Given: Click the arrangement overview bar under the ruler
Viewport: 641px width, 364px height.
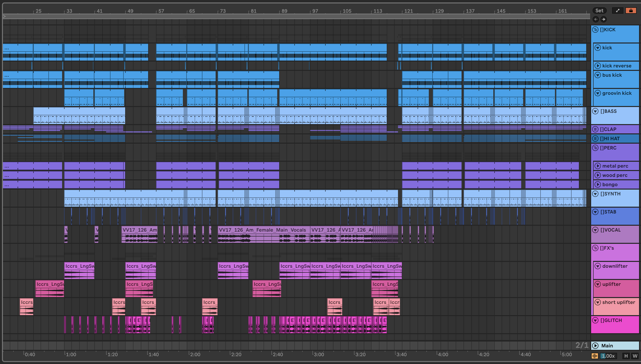Looking at the screenshot, I should tap(296, 17).
